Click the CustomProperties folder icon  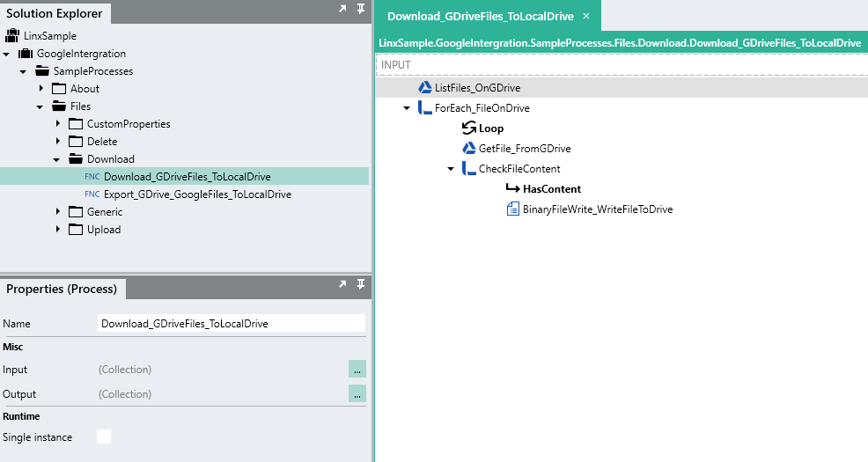pyautogui.click(x=76, y=124)
